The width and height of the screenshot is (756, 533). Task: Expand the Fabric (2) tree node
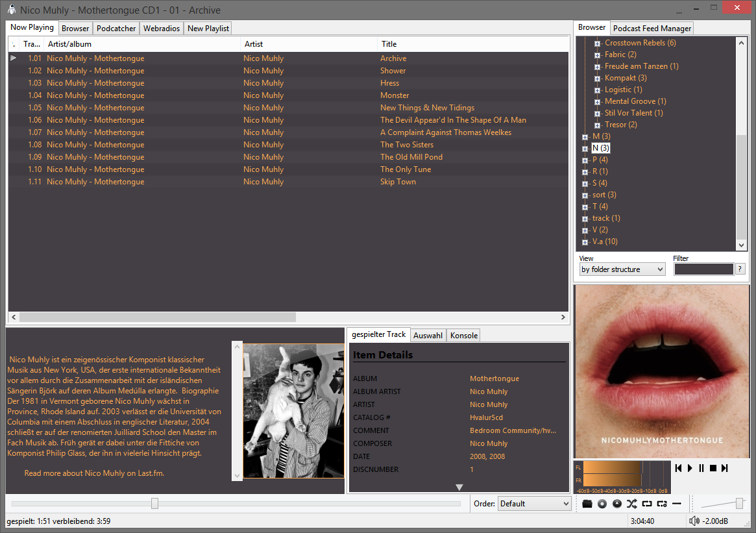pos(597,55)
